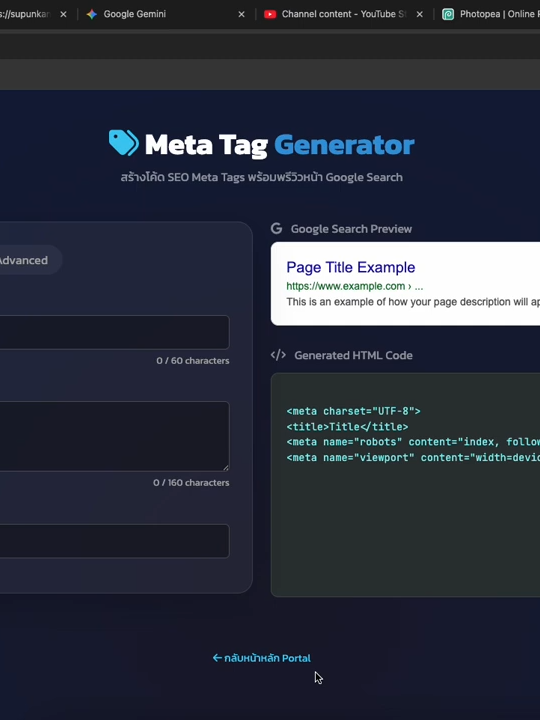The height and width of the screenshot is (720, 540).
Task: Focus the description textarea with 160 character limit
Action: pyautogui.click(x=114, y=436)
